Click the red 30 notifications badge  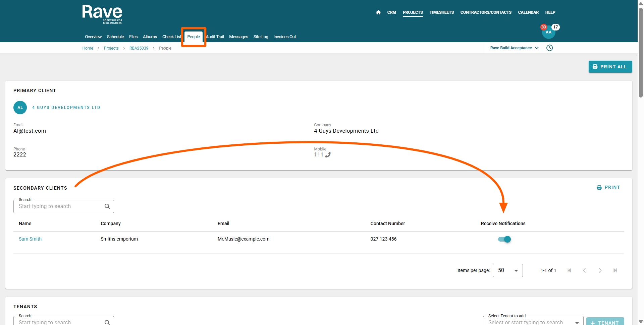[543, 27]
